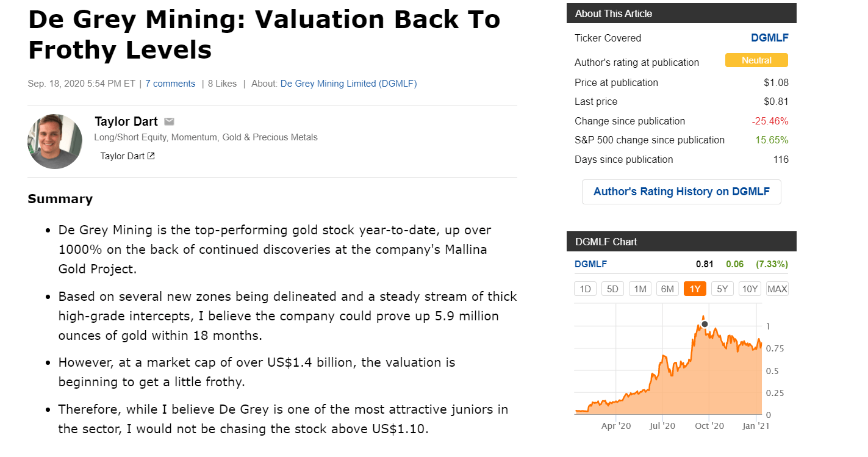This screenshot has width=868, height=457.
Task: Select the 1Y chart range
Action: pos(695,289)
